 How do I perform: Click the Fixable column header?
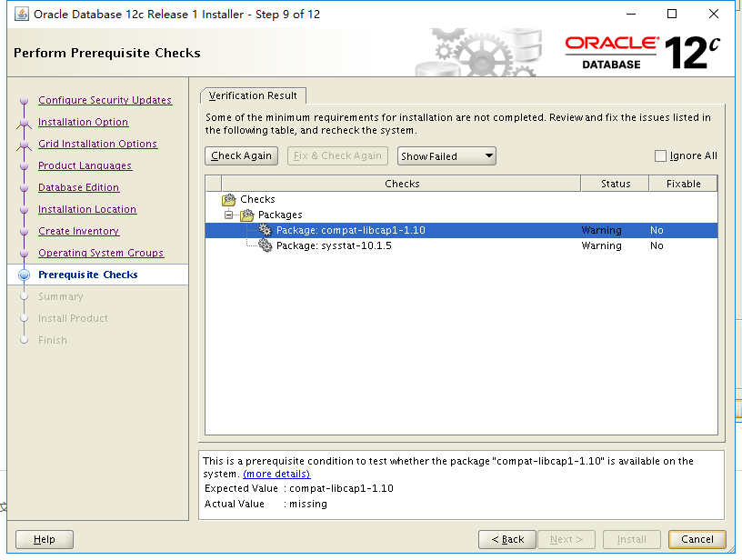click(x=683, y=184)
